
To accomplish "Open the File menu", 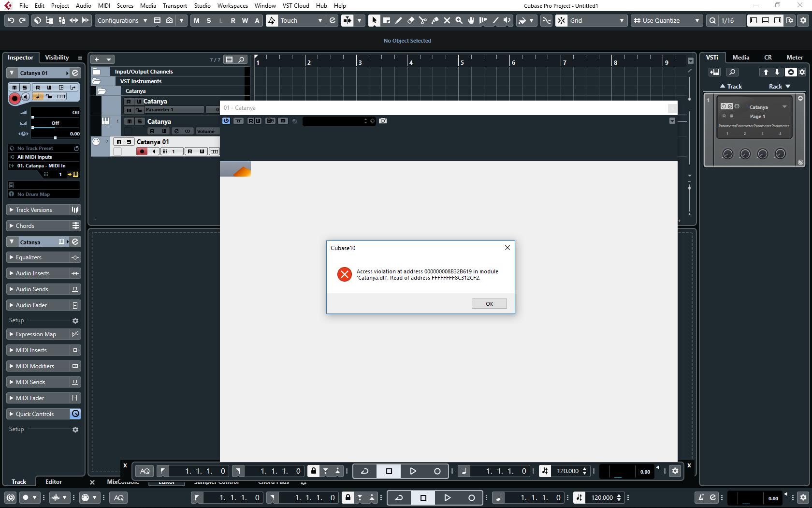I will (23, 6).
